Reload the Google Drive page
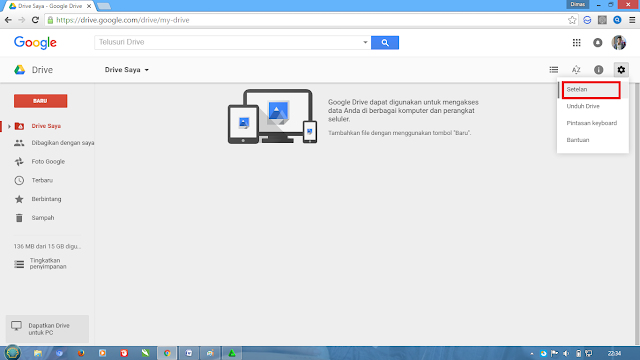Viewport: 640px width, 360px height. [x=35, y=20]
